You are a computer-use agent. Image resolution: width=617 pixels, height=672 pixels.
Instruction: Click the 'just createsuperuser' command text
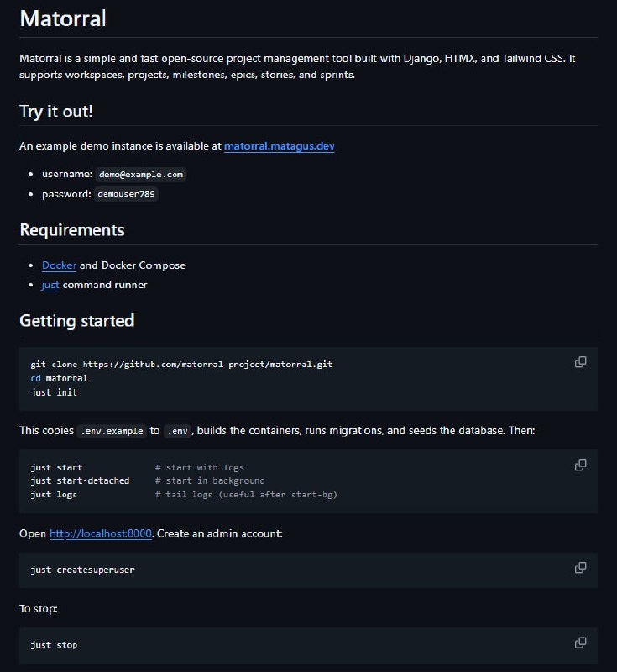(x=82, y=570)
